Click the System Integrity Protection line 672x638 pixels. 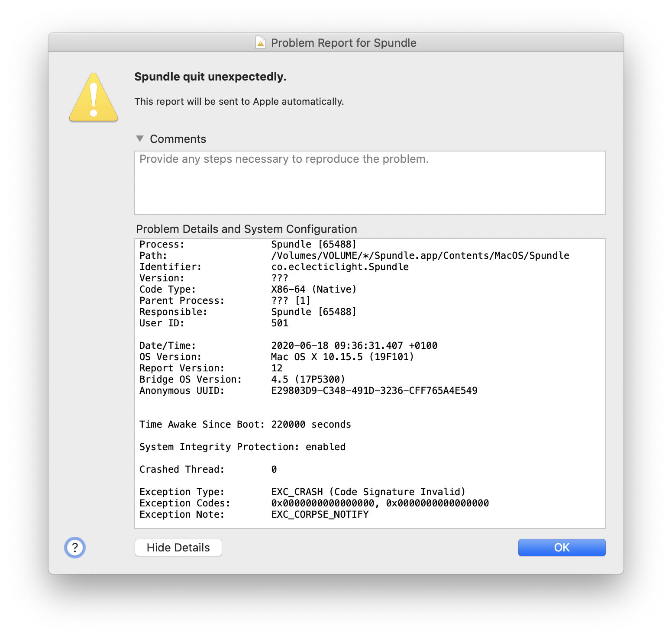242,447
